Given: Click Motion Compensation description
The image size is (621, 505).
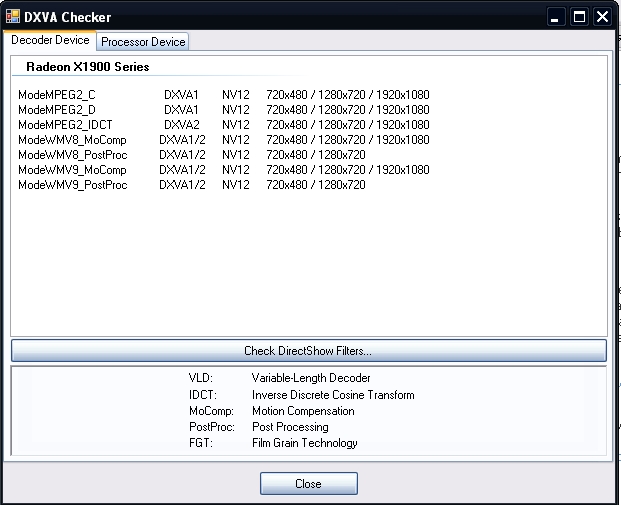Looking at the screenshot, I should point(303,411).
